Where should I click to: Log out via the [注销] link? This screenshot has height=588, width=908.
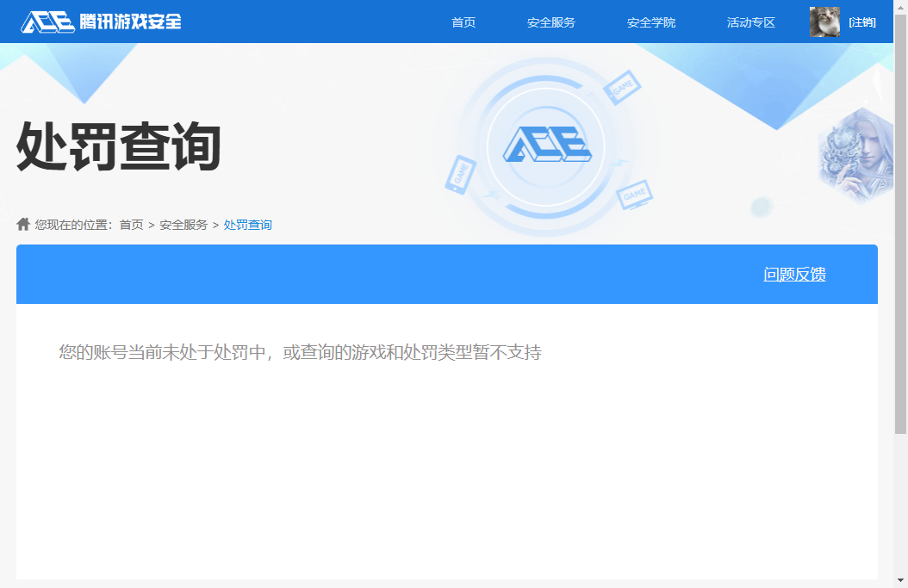(x=864, y=22)
